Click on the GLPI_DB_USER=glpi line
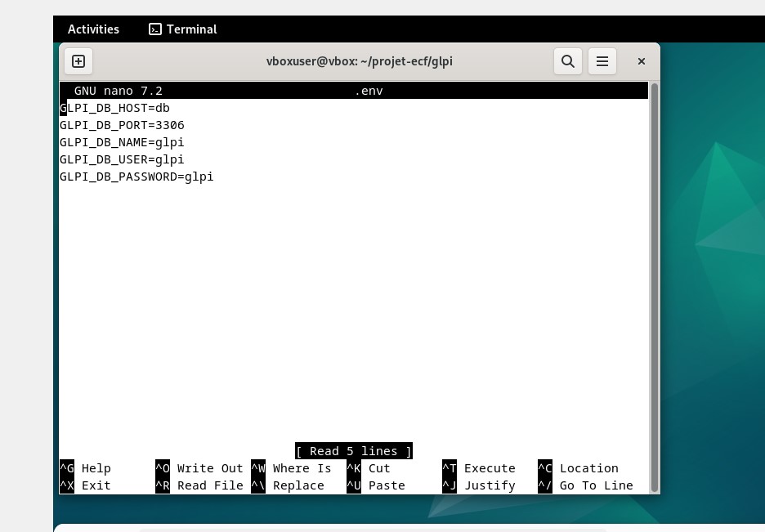 (x=122, y=159)
